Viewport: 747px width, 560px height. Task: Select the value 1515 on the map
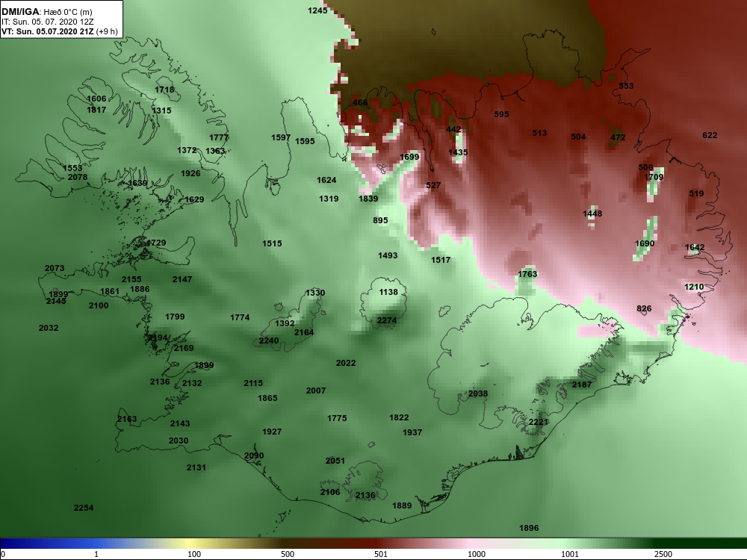click(x=272, y=243)
